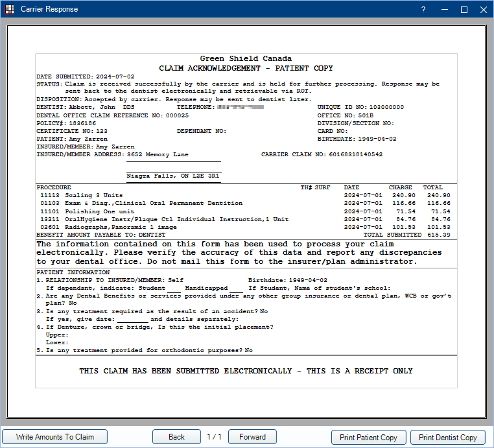This screenshot has width=494, height=448.
Task: Click the office number 501B
Action: point(366,115)
